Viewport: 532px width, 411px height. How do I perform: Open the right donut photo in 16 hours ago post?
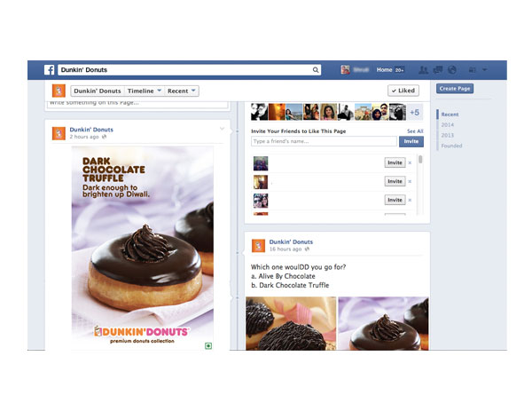point(383,323)
